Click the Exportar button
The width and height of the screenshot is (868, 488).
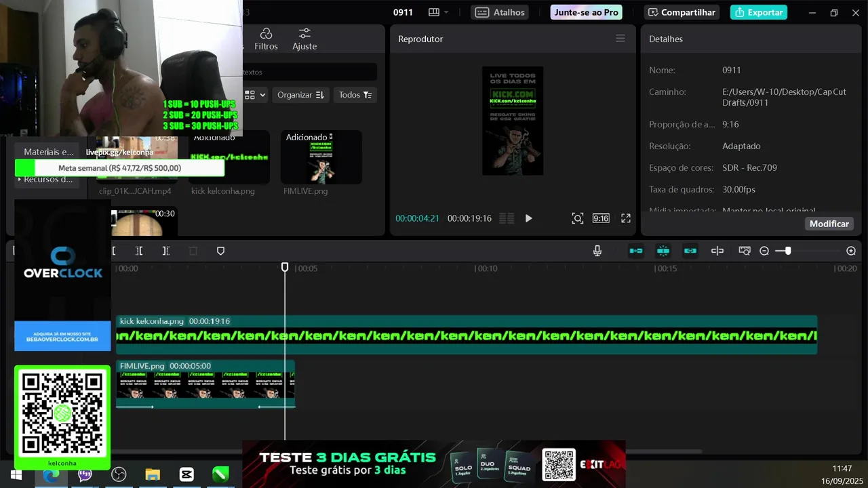pos(759,12)
